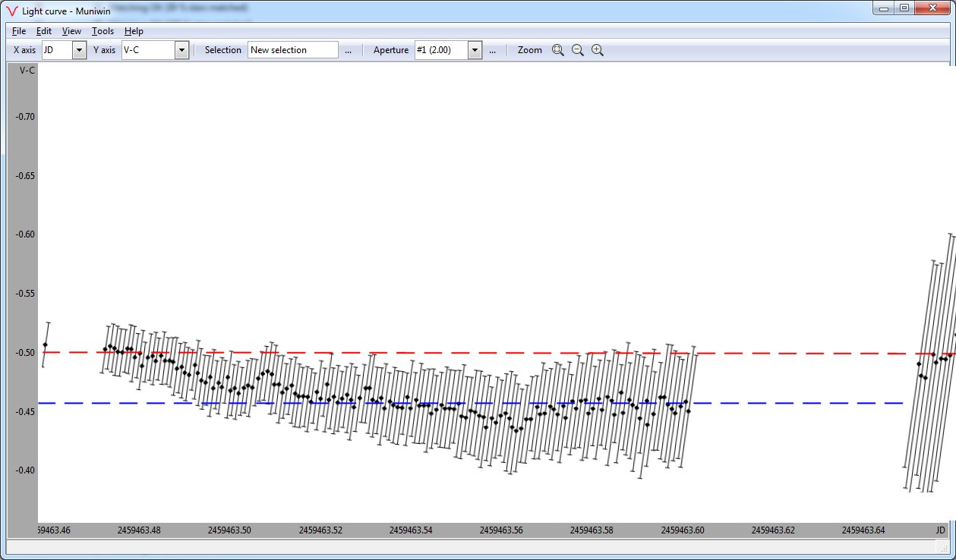Viewport: 956px width, 560px height.
Task: Expand the Y axis V-C dropdown
Action: [x=181, y=50]
